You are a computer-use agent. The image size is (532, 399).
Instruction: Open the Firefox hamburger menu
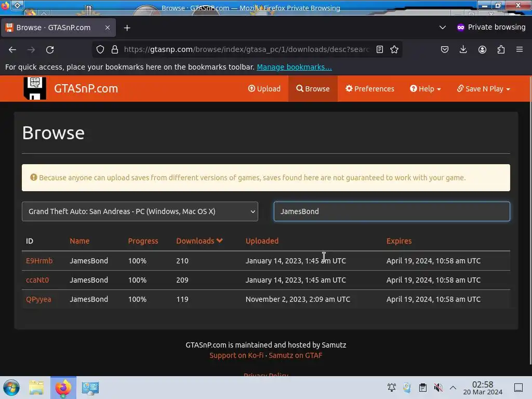pos(520,49)
